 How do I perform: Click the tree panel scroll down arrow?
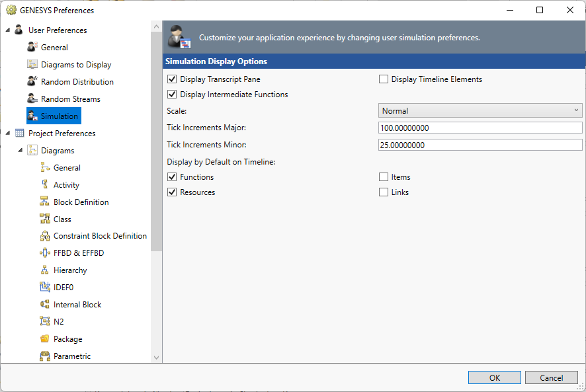point(157,357)
